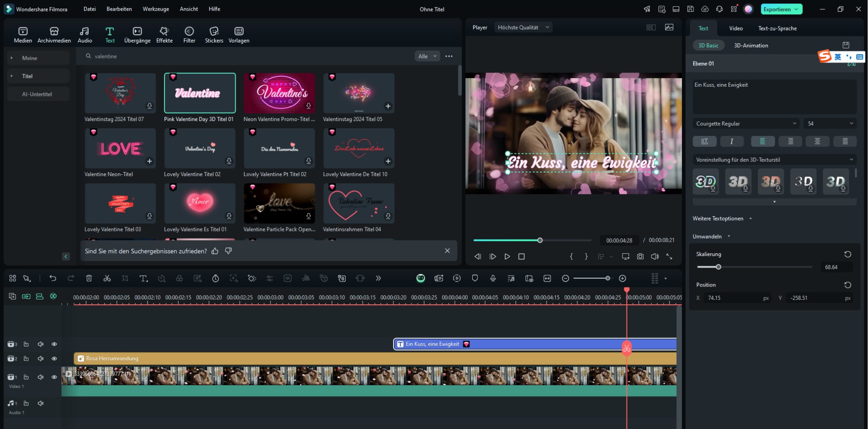Image resolution: width=868 pixels, height=429 pixels.
Task: Enter fullscreen preview with expand icon
Action: coord(669,257)
